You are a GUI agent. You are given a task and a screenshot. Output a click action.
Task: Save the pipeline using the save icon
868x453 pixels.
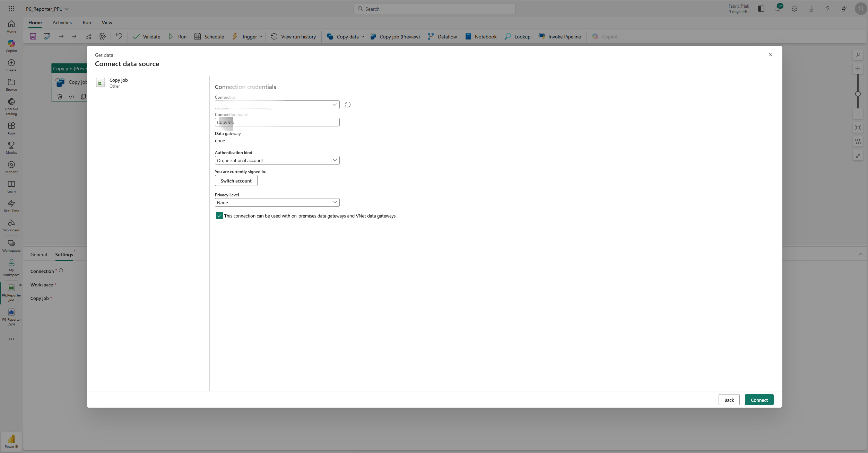click(33, 36)
